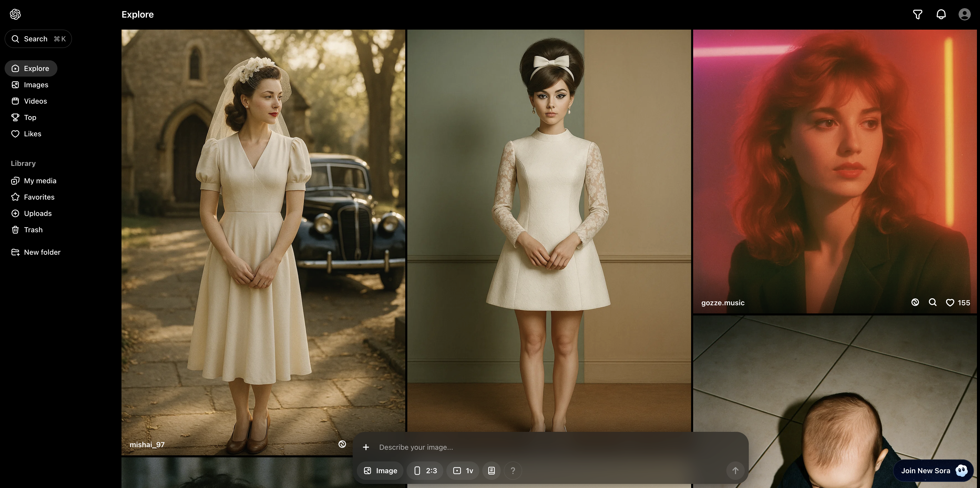
Task: Create a New folder
Action: tap(42, 252)
